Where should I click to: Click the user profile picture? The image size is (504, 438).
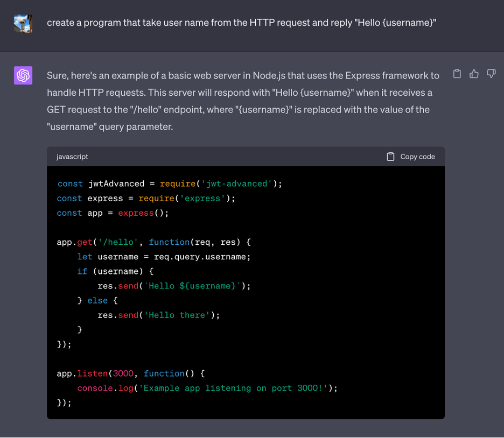coord(23,23)
